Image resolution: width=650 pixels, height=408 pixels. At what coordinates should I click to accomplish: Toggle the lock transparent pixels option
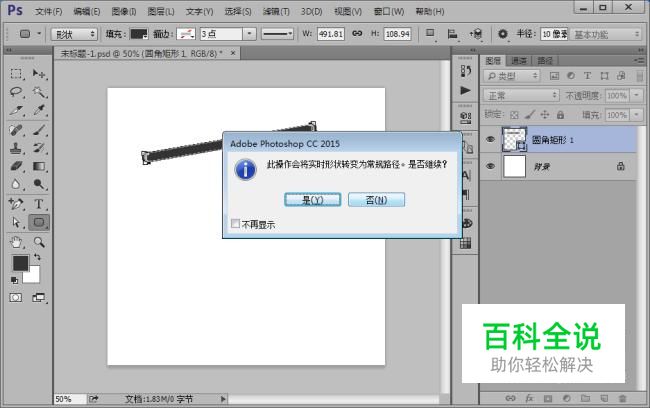(514, 115)
